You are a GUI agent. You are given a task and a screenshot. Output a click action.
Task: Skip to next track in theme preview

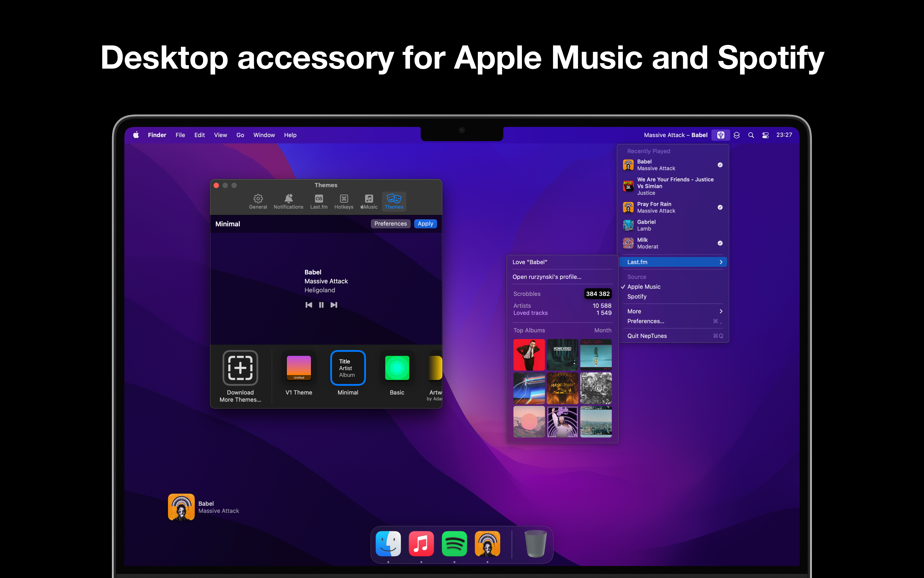tap(334, 305)
